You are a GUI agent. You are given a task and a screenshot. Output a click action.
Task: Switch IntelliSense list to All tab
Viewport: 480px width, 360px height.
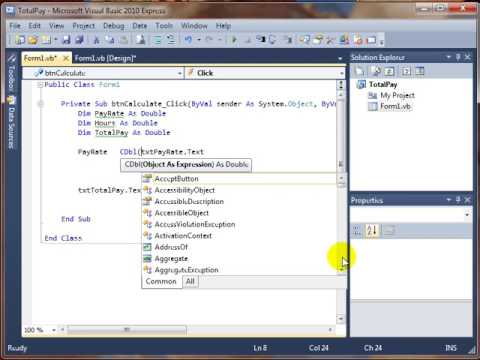190,281
